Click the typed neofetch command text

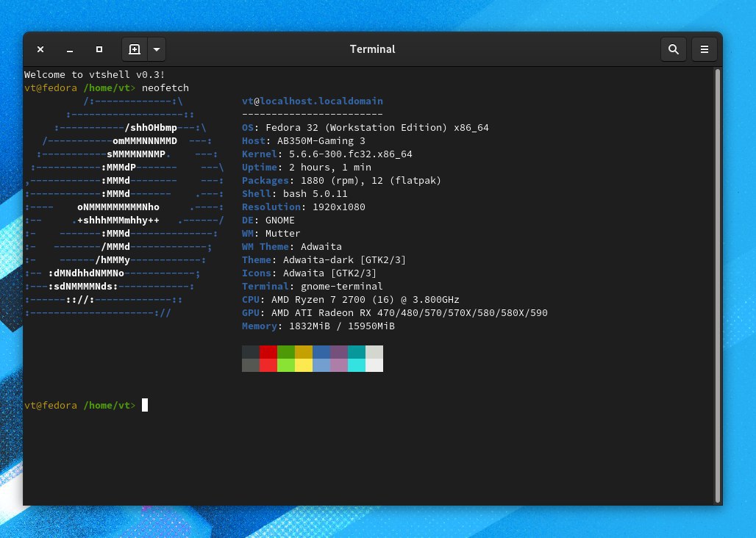click(165, 87)
